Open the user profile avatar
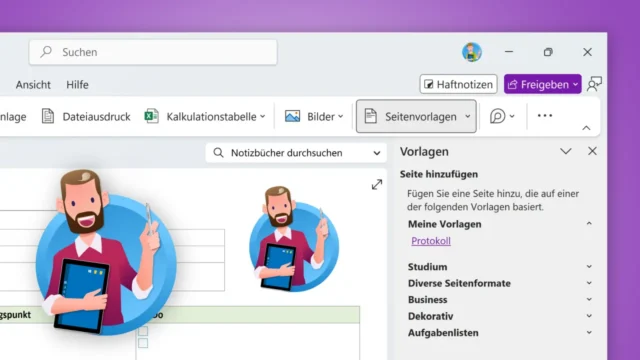The width and height of the screenshot is (640, 360). click(472, 52)
